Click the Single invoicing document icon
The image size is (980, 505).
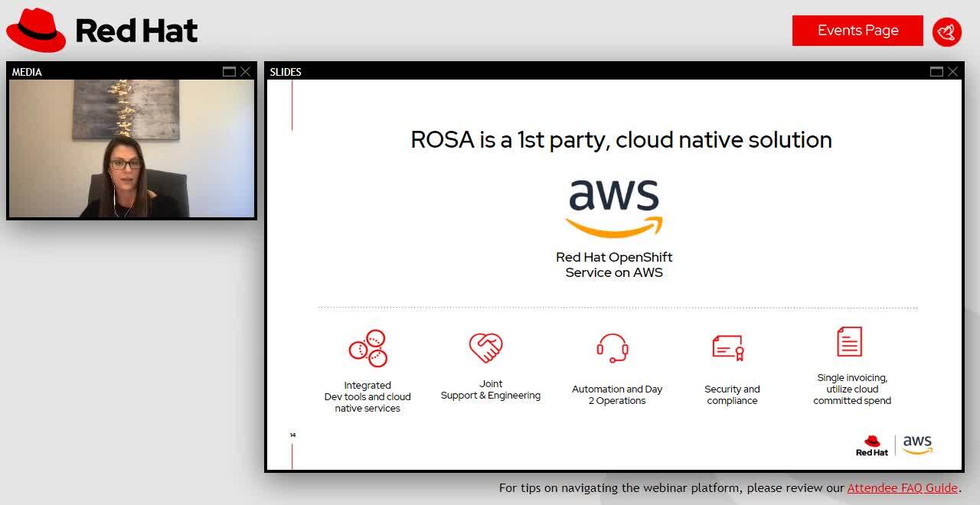click(x=849, y=342)
